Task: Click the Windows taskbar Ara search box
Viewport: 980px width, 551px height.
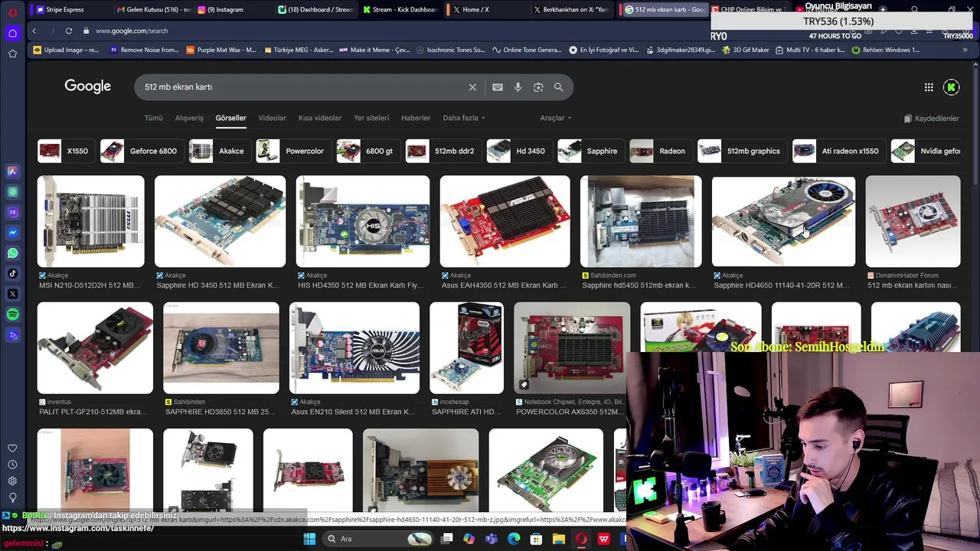Action: pos(377,539)
